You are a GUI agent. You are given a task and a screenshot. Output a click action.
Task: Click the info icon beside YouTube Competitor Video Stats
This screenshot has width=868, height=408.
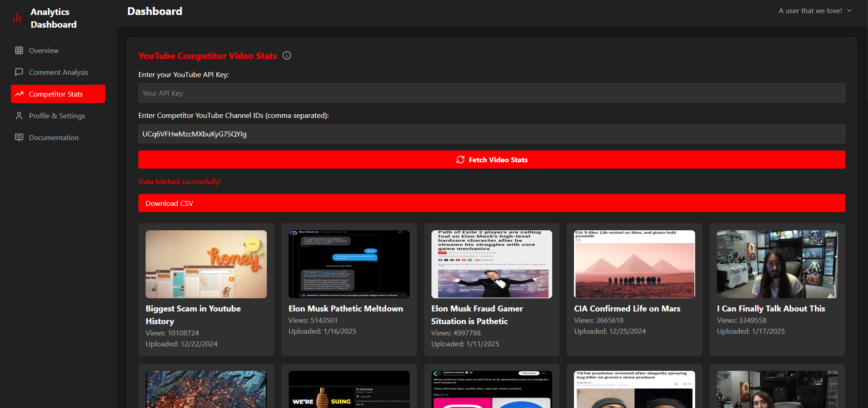click(x=287, y=55)
